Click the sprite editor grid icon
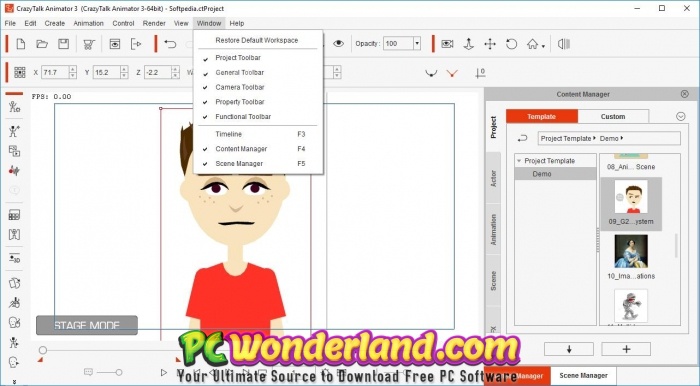700x386 pixels. [14, 215]
